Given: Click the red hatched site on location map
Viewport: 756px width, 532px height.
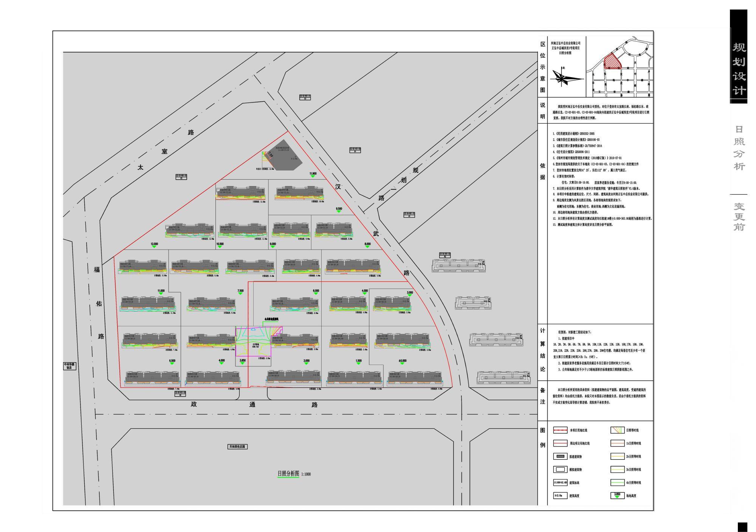Looking at the screenshot, I should [613, 62].
